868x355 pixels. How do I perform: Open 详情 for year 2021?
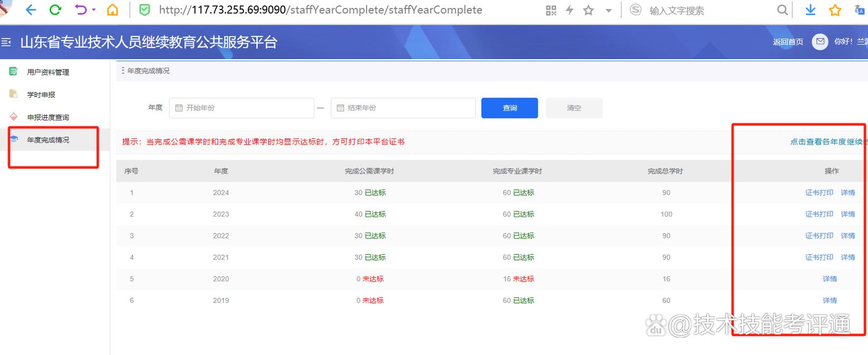point(848,257)
